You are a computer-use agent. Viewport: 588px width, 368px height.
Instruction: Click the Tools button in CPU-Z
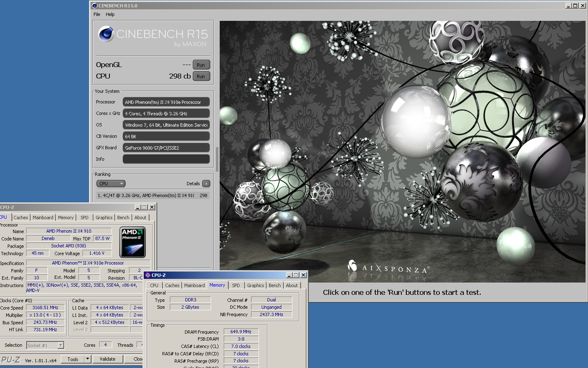(73, 359)
